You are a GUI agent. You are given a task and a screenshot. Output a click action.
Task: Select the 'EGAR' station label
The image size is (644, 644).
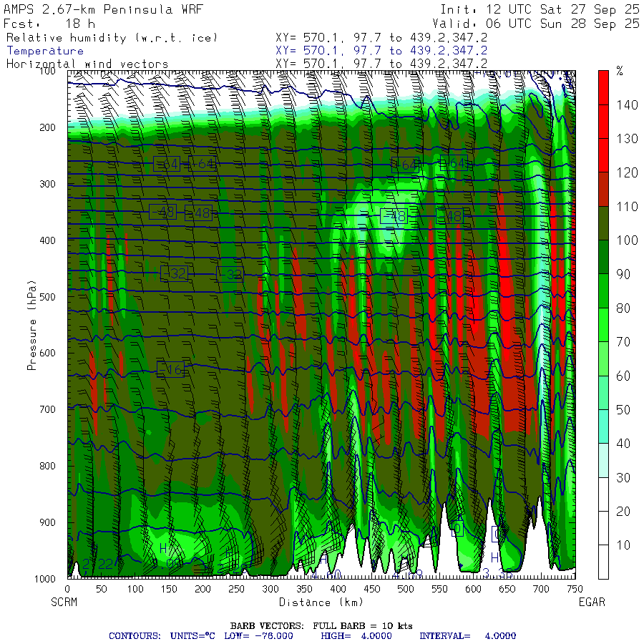click(x=592, y=602)
